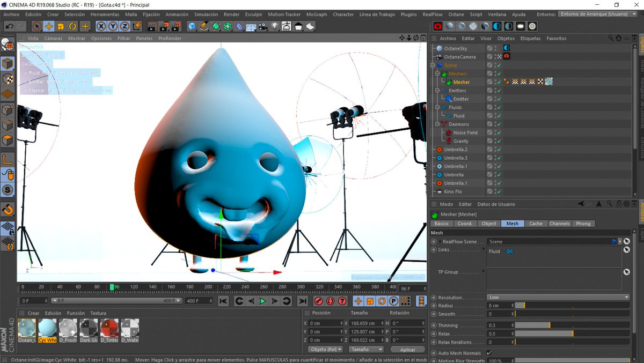This screenshot has width=644, height=363.
Task: Click the Light bulb icon in toolbar
Action: [x=275, y=26]
